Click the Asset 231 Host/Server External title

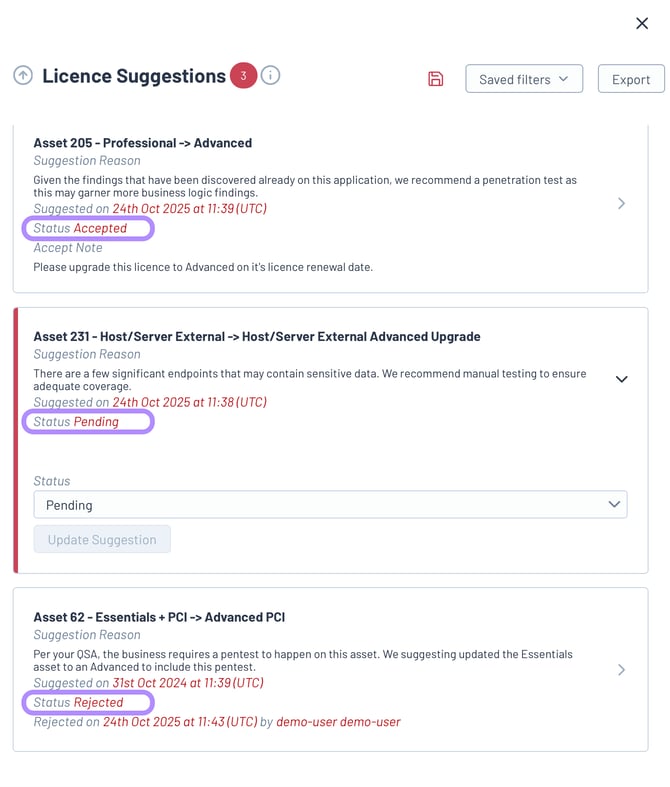[257, 337]
